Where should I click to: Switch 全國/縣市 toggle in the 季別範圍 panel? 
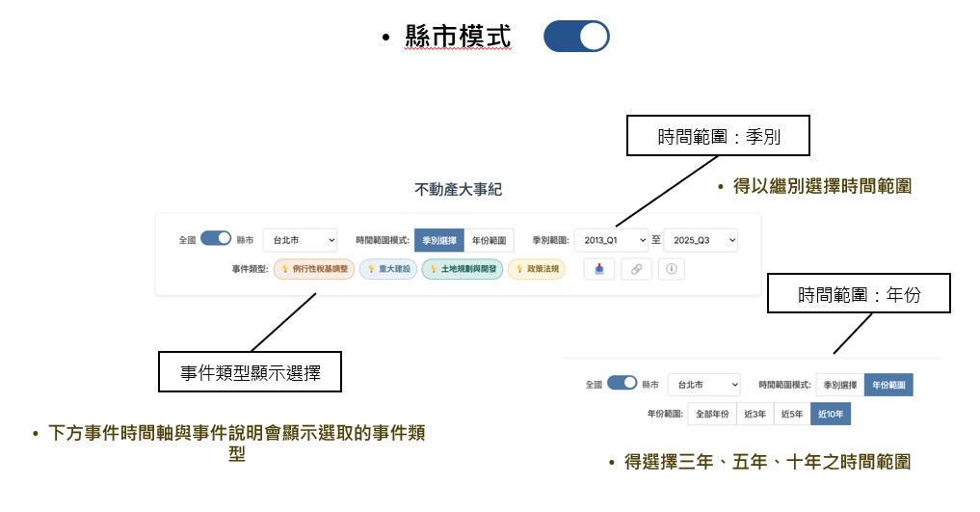(216, 238)
